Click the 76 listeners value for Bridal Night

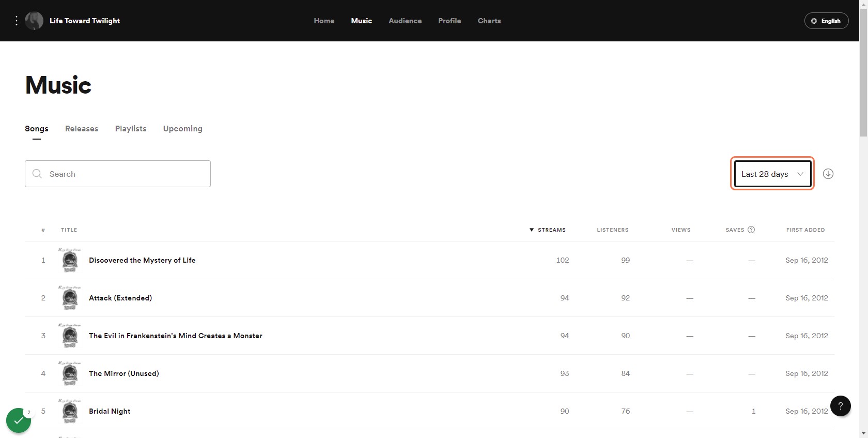(x=626, y=411)
